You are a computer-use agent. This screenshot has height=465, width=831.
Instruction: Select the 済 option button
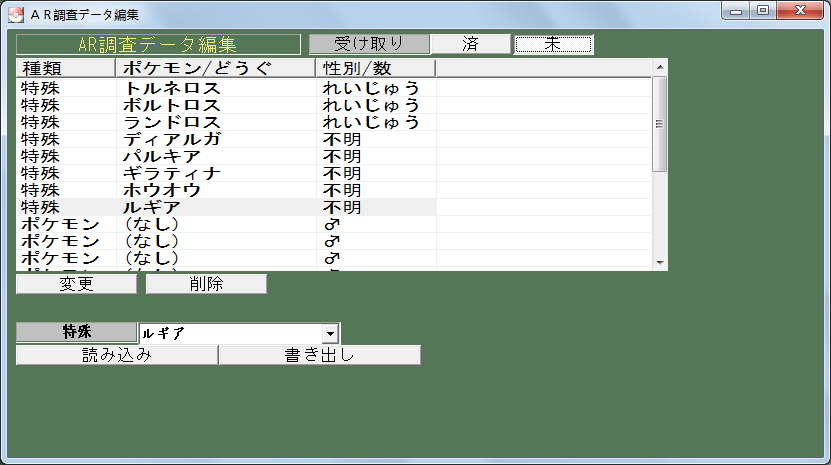pos(471,44)
